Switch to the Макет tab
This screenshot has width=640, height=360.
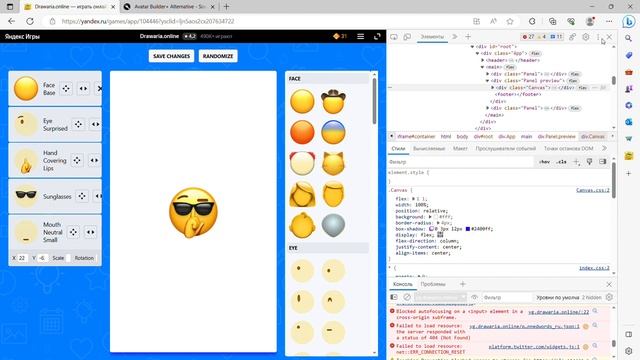tap(460, 149)
